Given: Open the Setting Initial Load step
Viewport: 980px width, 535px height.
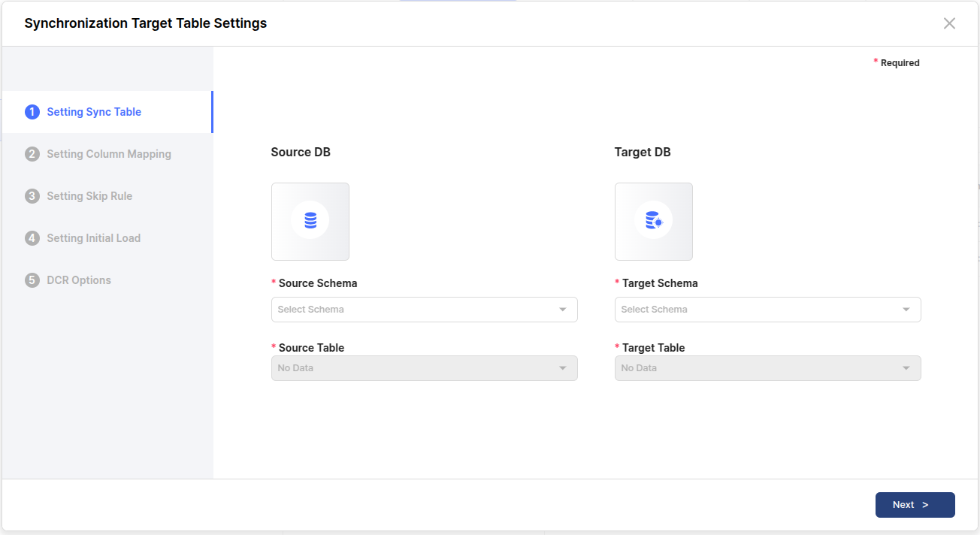Looking at the screenshot, I should click(x=93, y=238).
